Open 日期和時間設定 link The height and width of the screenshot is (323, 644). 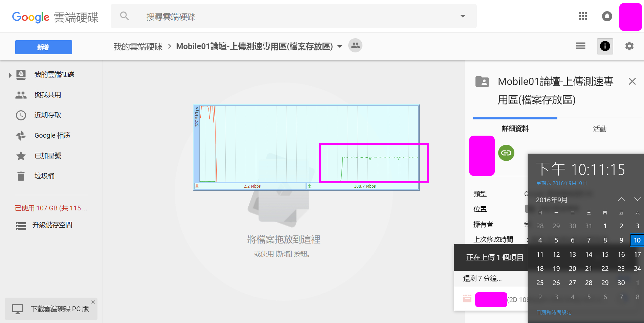[x=554, y=313]
